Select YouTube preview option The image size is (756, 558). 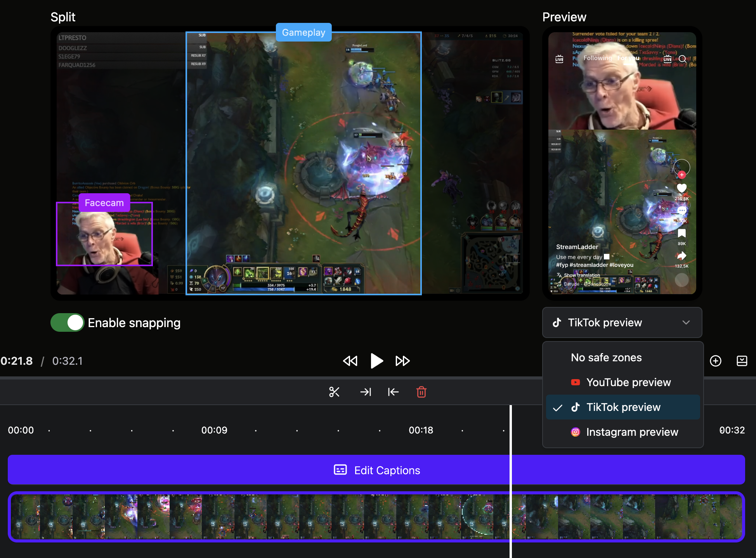click(623, 382)
